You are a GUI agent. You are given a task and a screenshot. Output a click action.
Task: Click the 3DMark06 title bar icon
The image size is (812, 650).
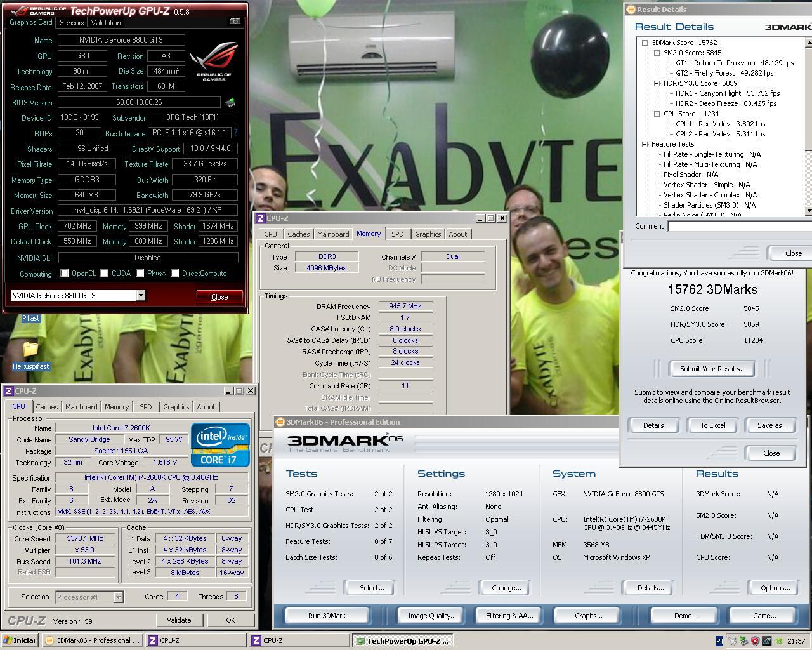pyautogui.click(x=280, y=422)
